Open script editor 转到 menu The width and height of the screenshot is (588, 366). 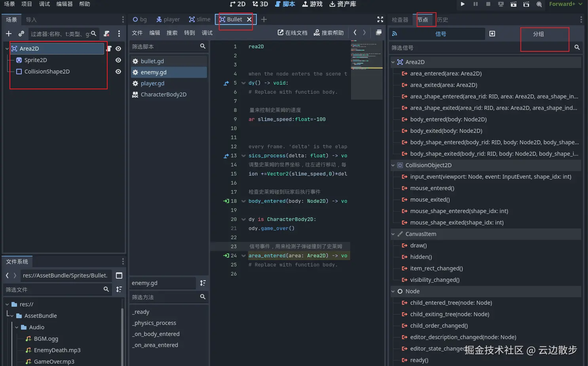click(x=190, y=33)
